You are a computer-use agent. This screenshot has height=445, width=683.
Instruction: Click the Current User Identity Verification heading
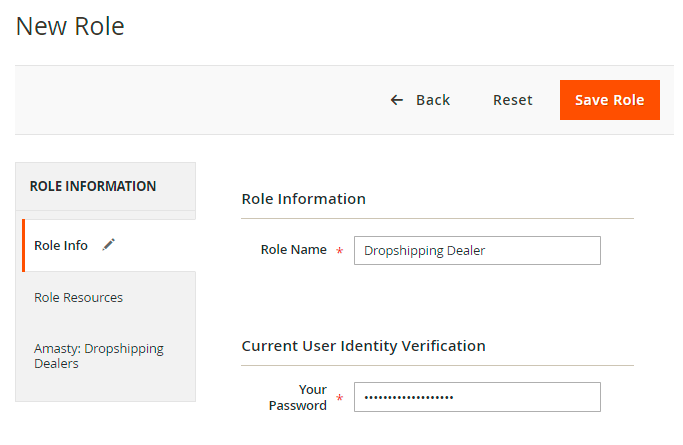pos(363,346)
